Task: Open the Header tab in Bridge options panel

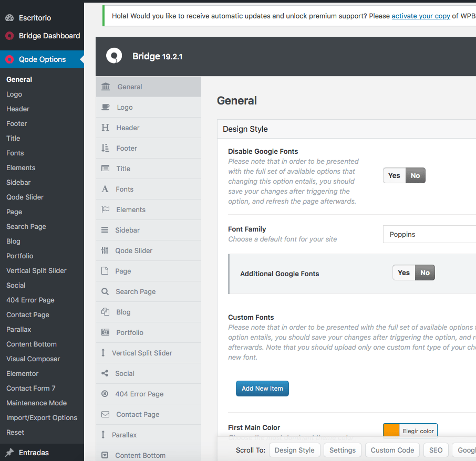Action: pos(149,128)
